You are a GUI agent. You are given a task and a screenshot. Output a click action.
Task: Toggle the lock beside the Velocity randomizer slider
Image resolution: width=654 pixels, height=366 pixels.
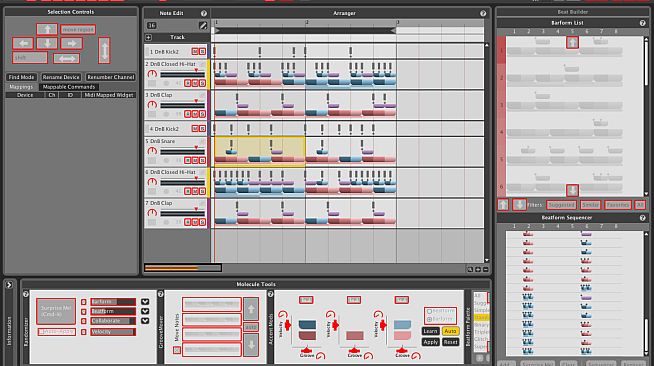click(84, 332)
